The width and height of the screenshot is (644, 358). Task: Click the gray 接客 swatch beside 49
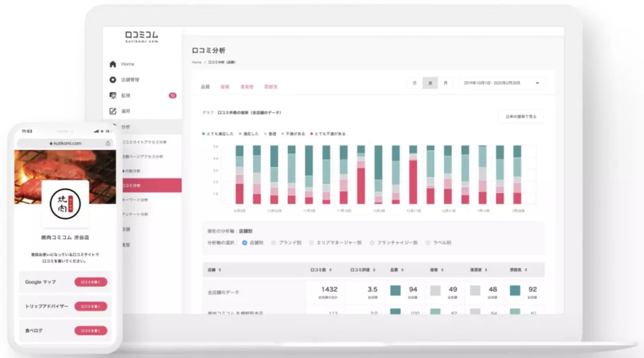[x=435, y=290]
